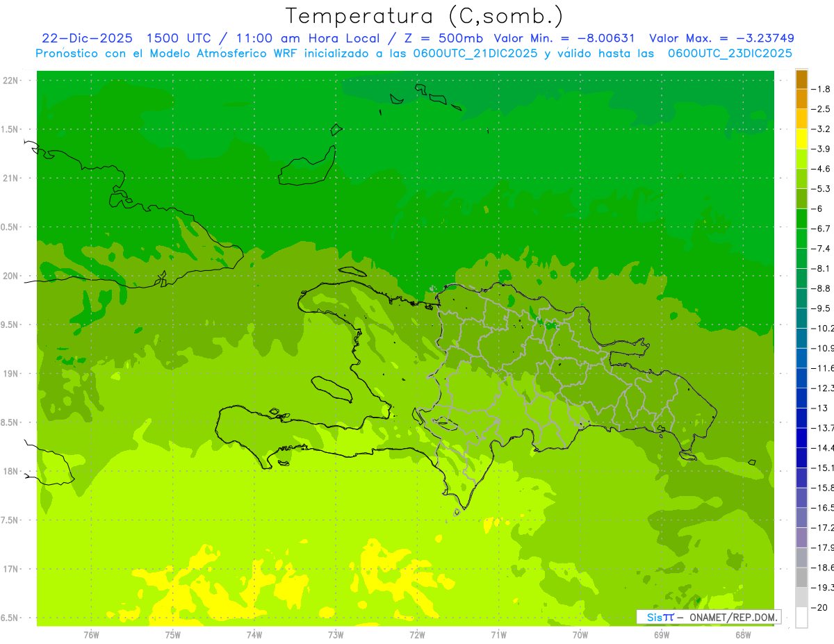The width and height of the screenshot is (834, 644).
Task: Click the '-13.7' color scale label
Action: click(x=822, y=428)
